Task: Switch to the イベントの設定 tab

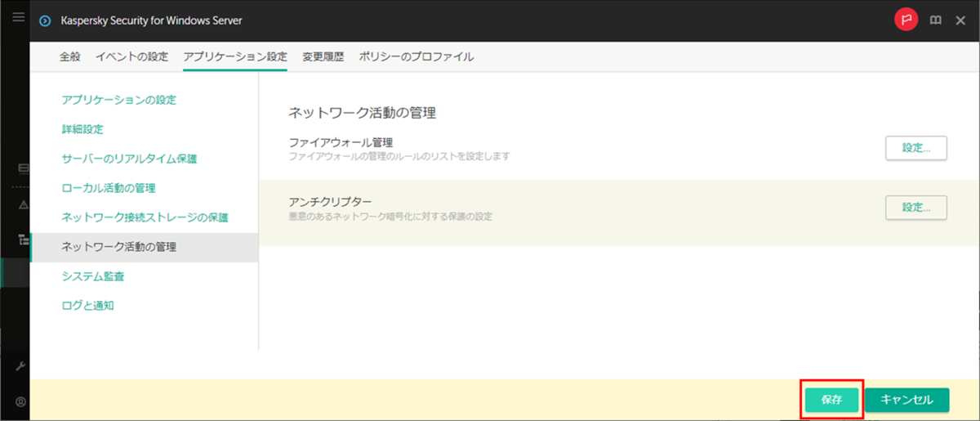Action: click(x=131, y=57)
